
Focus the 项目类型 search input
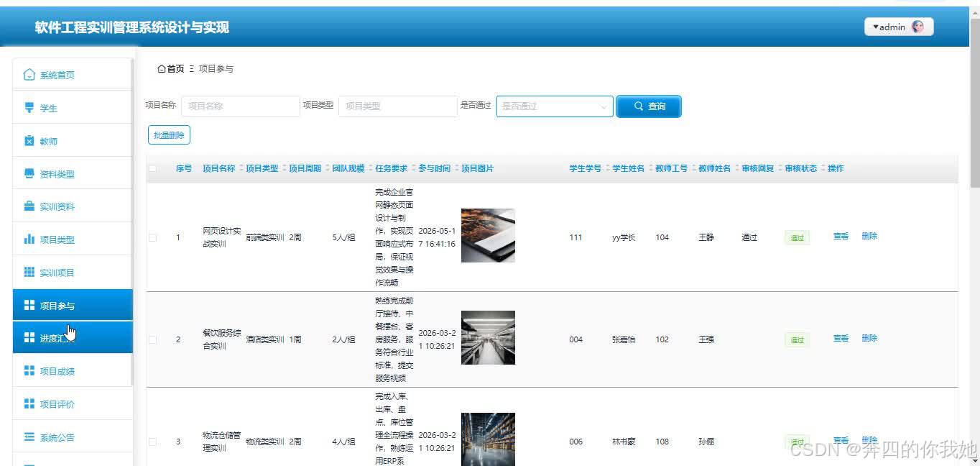click(x=398, y=106)
